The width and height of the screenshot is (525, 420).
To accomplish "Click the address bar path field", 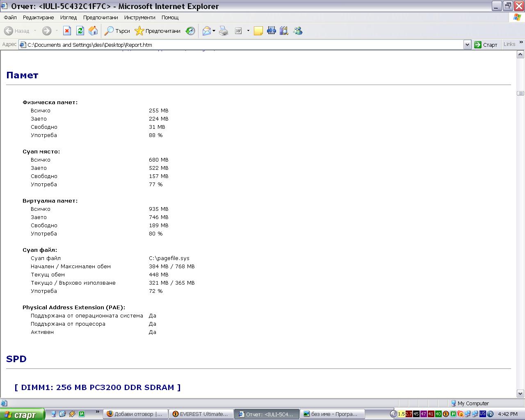I will click(x=242, y=45).
